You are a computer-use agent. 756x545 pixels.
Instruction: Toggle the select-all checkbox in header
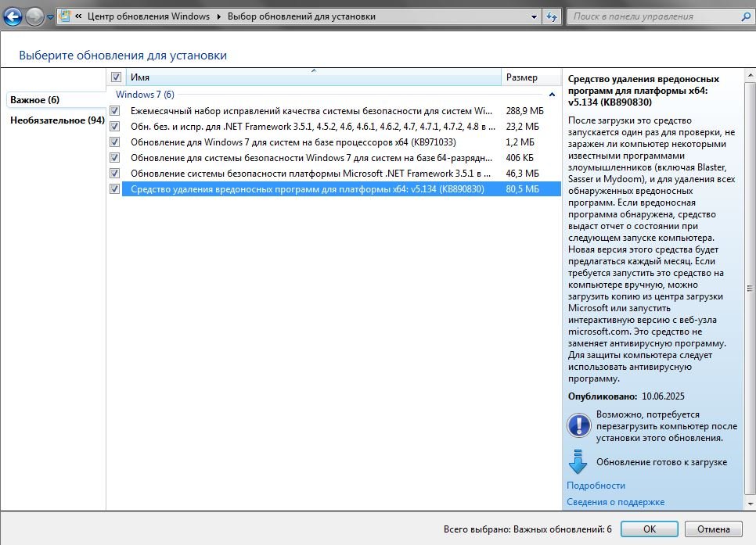(x=116, y=77)
